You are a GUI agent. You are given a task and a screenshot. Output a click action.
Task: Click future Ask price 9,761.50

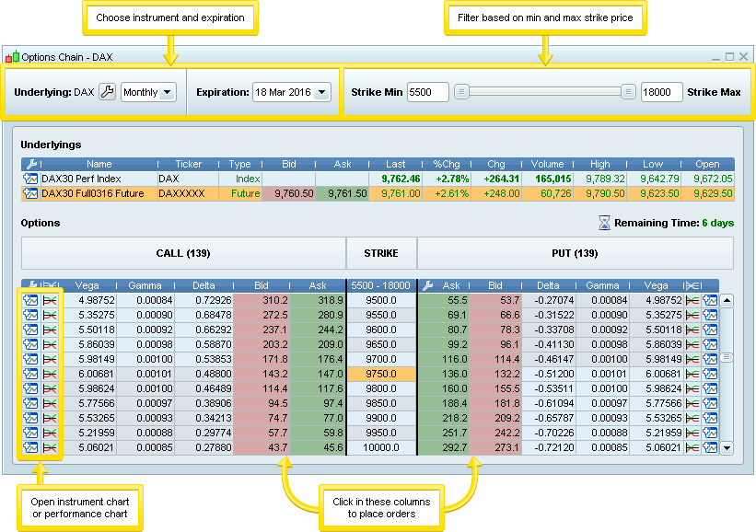point(342,193)
